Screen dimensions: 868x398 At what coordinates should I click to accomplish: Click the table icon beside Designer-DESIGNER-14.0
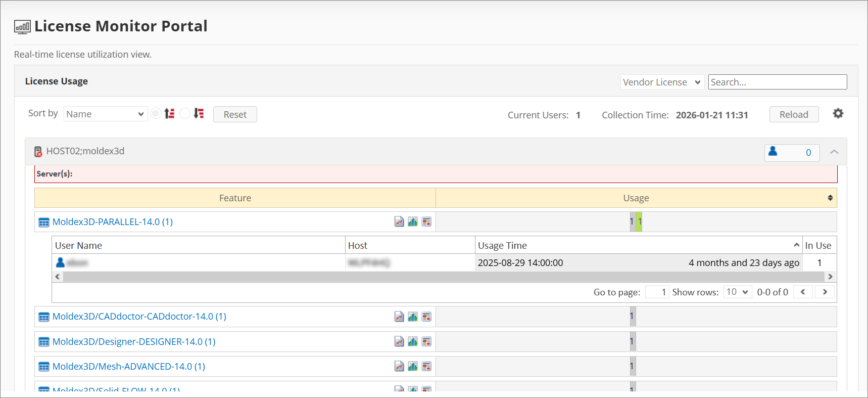coord(44,342)
